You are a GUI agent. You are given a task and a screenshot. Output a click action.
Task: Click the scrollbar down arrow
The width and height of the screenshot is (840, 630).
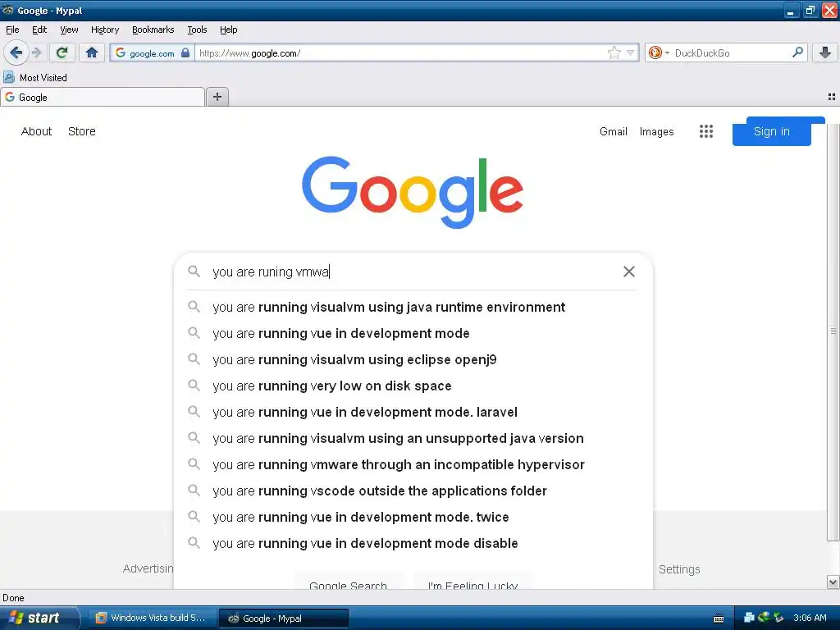(833, 582)
